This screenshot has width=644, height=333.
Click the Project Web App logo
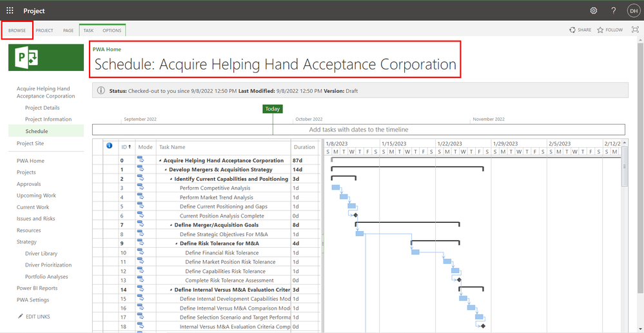pyautogui.click(x=46, y=57)
